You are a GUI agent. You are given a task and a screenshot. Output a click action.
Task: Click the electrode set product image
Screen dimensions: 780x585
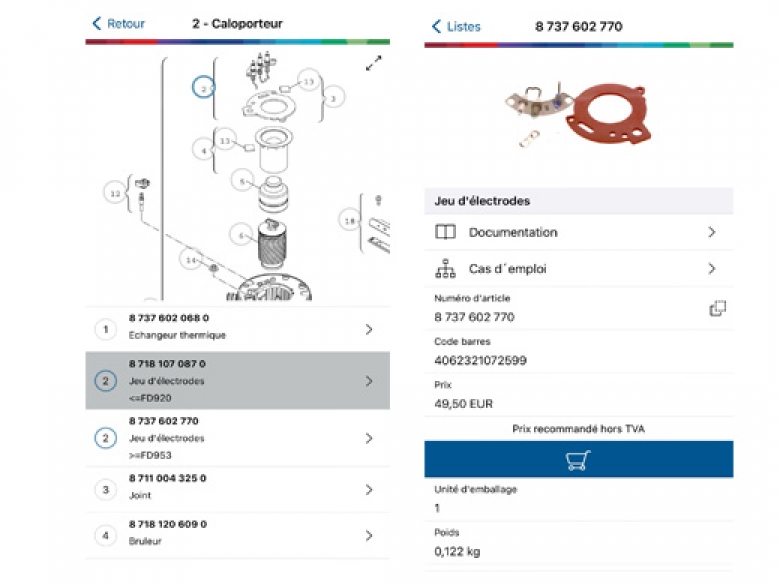[x=578, y=115]
